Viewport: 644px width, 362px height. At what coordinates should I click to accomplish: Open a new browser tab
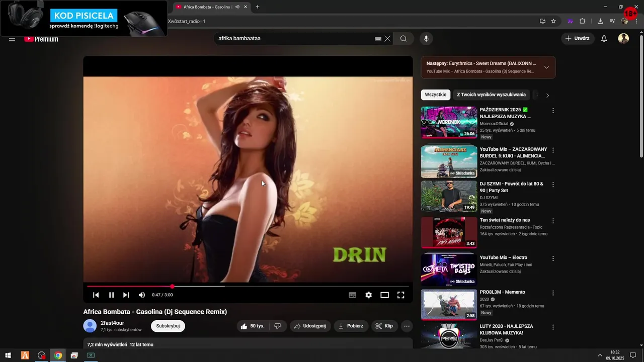[x=258, y=7]
